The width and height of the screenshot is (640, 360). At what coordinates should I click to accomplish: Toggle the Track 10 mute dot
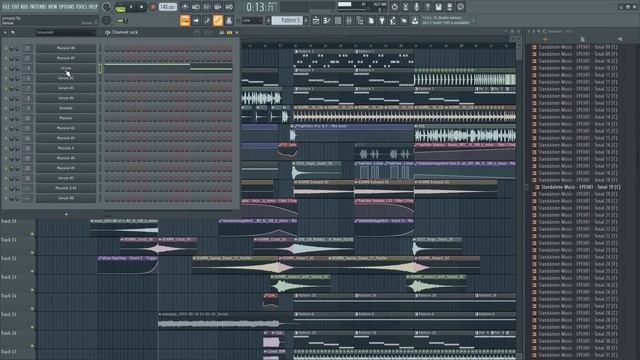[x=32, y=234]
